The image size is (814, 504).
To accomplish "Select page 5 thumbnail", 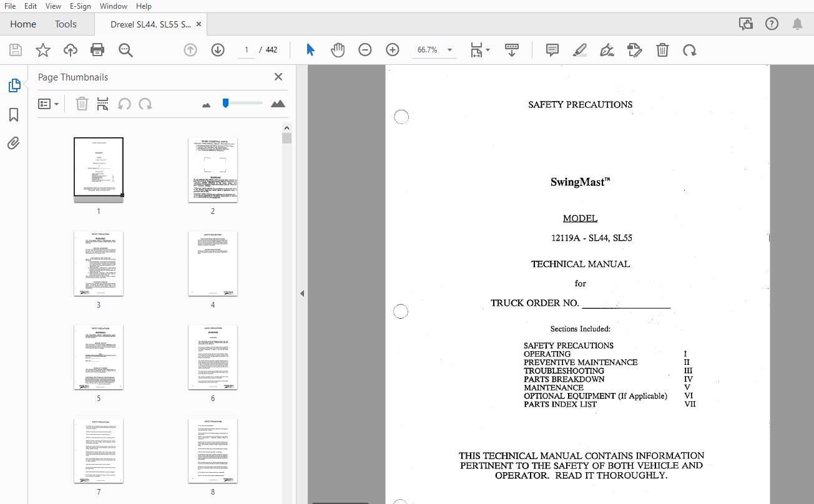I will pos(99,357).
